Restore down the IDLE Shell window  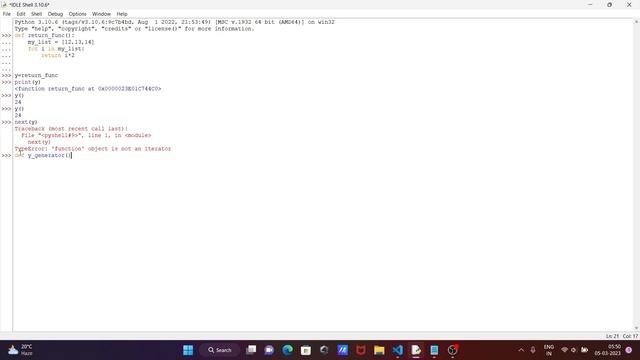[609, 4]
